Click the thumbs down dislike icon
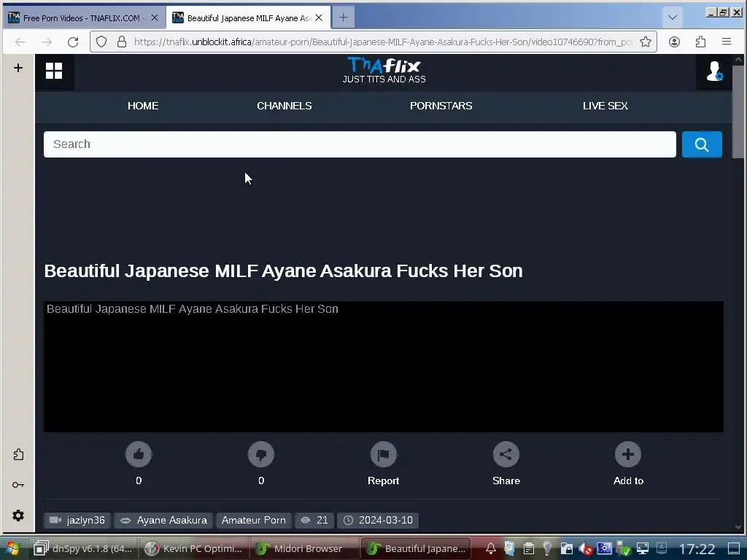The width and height of the screenshot is (747, 560). 261,454
